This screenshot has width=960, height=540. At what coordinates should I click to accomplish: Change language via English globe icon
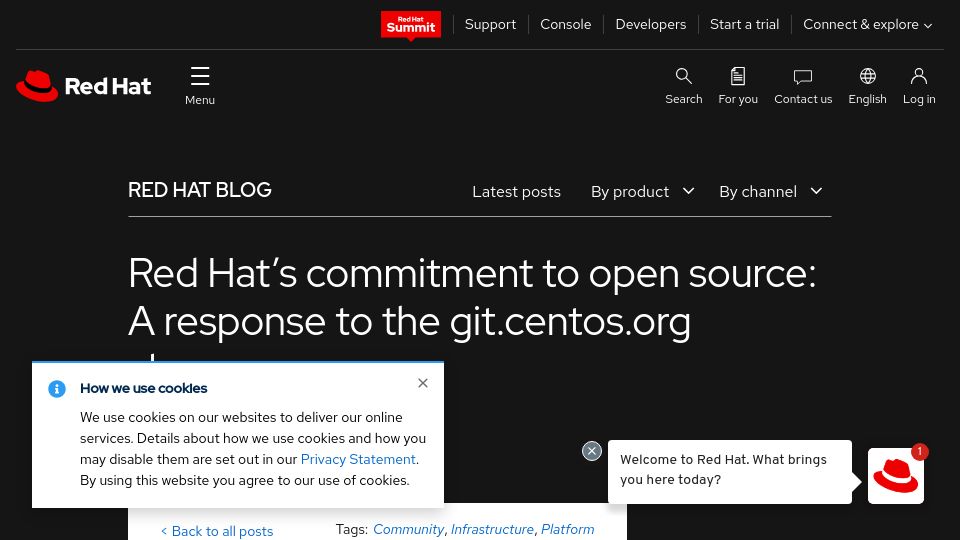(x=868, y=86)
